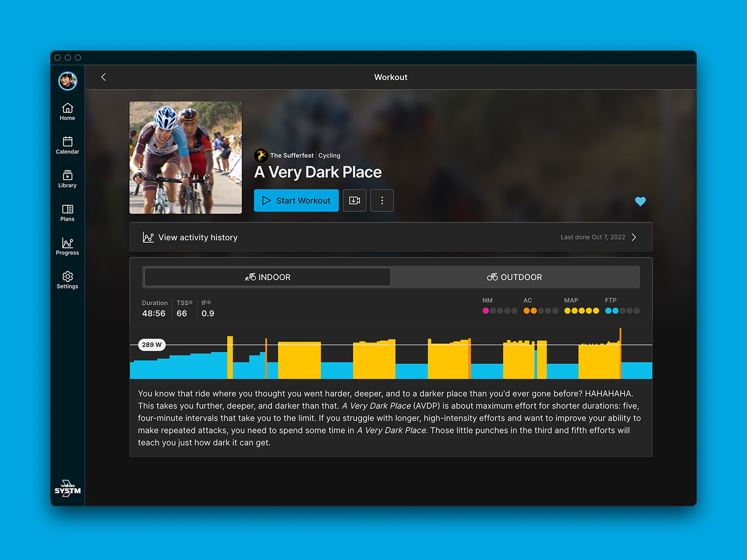Expand the Last done chevron arrow

[634, 237]
